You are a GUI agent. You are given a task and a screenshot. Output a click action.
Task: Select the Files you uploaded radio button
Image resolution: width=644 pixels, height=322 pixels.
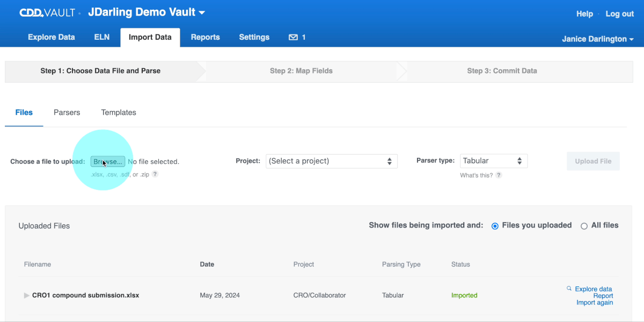click(495, 225)
